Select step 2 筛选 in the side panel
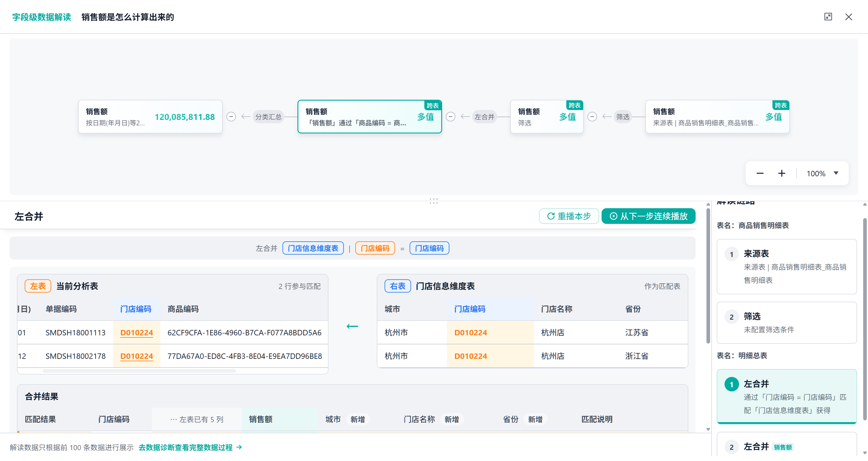This screenshot has width=868, height=461. (x=786, y=323)
